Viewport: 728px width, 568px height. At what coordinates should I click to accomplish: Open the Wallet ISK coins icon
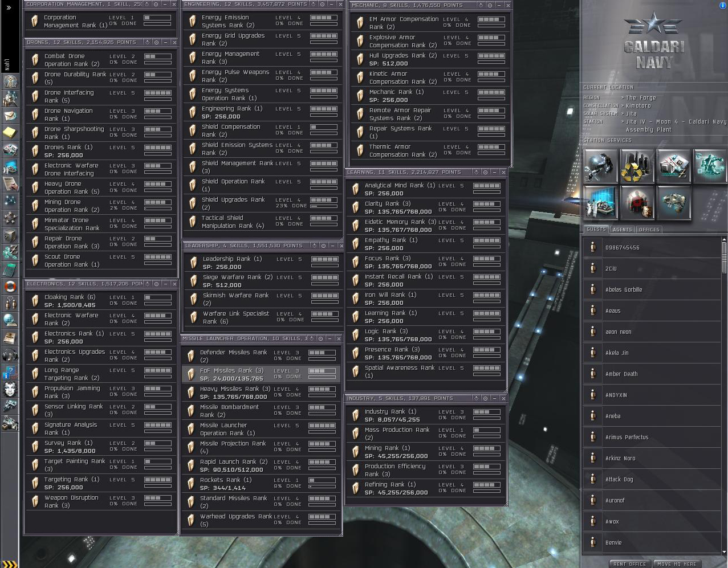(10, 252)
